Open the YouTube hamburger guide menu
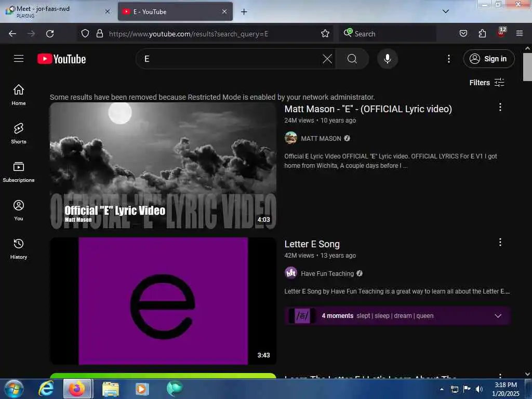Image resolution: width=532 pixels, height=399 pixels. [x=19, y=59]
